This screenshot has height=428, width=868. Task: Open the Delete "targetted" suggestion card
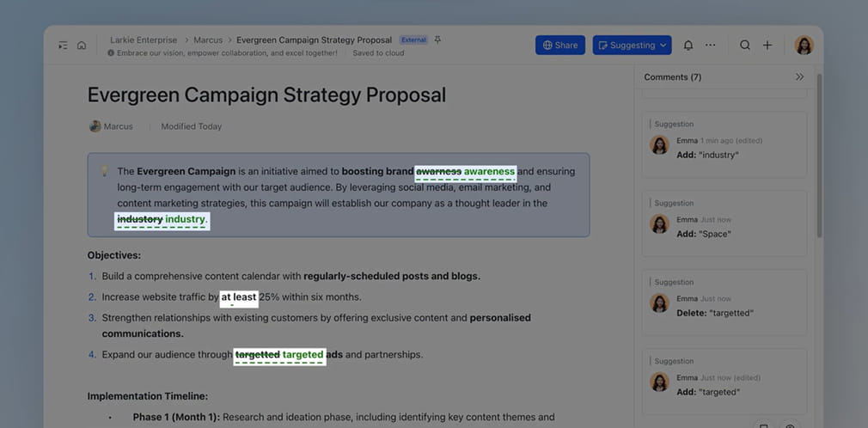tap(724, 303)
